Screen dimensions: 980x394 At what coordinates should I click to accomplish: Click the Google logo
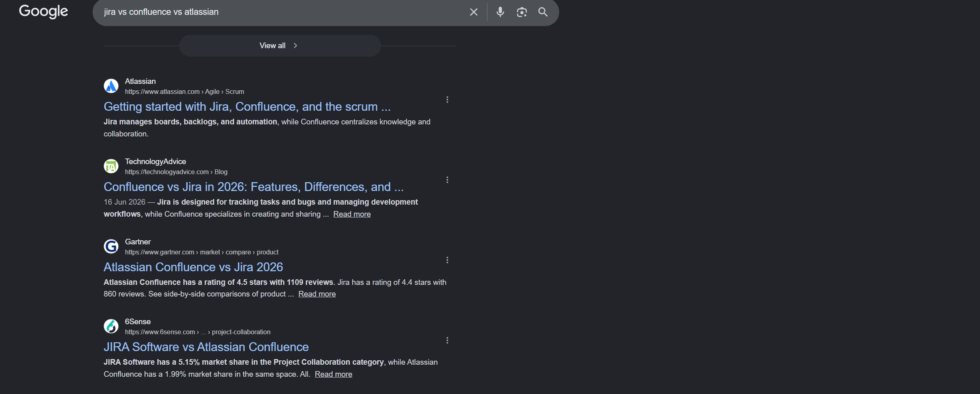[43, 12]
